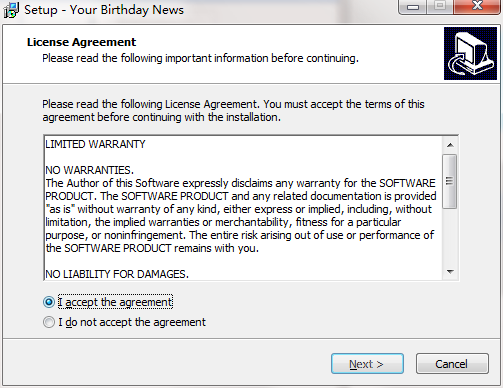Click the NO WARRANTIES line in license box
Image resolution: width=503 pixels, height=388 pixels.
(89, 170)
